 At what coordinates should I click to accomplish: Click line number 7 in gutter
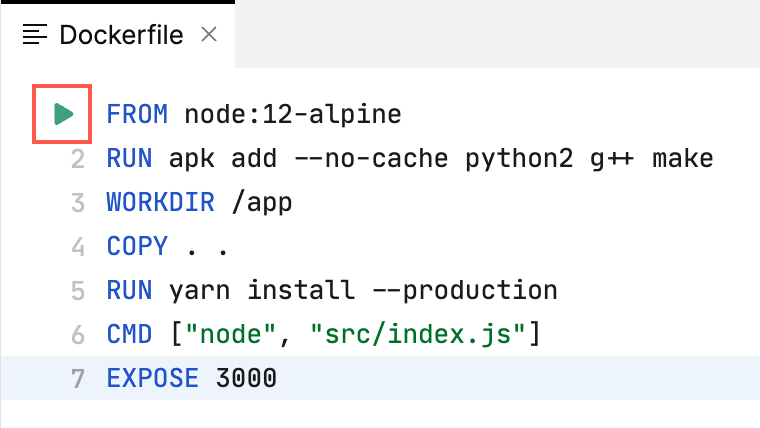78,379
